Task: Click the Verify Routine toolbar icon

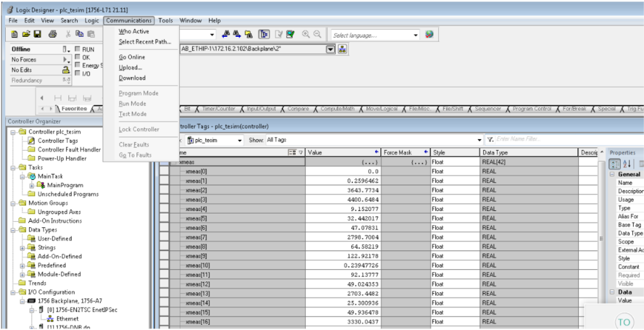Action: (x=279, y=34)
